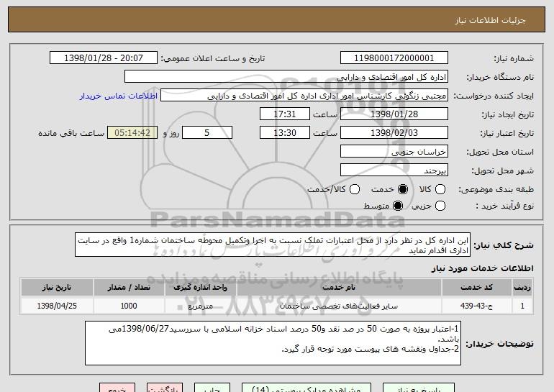Click service name سایر فعالیت‌های تخصصی ساختمان
The height and width of the screenshot is (392, 554).
click(x=339, y=306)
